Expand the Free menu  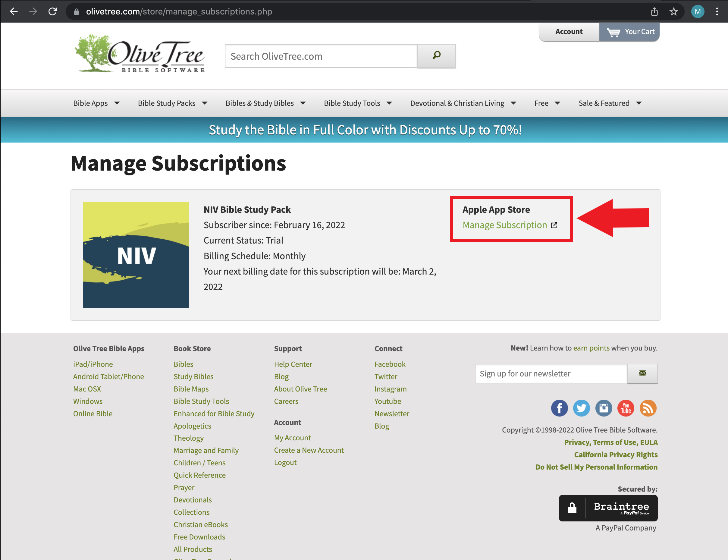pos(547,103)
